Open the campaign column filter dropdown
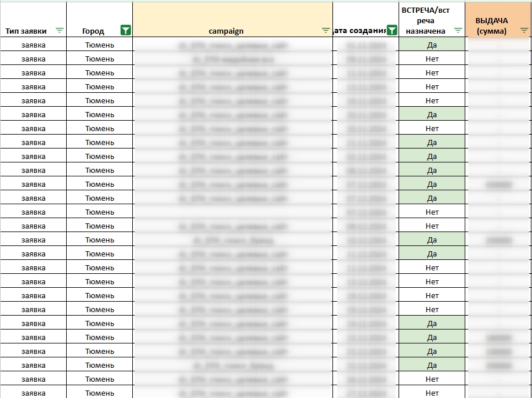The image size is (532, 398). 325,31
